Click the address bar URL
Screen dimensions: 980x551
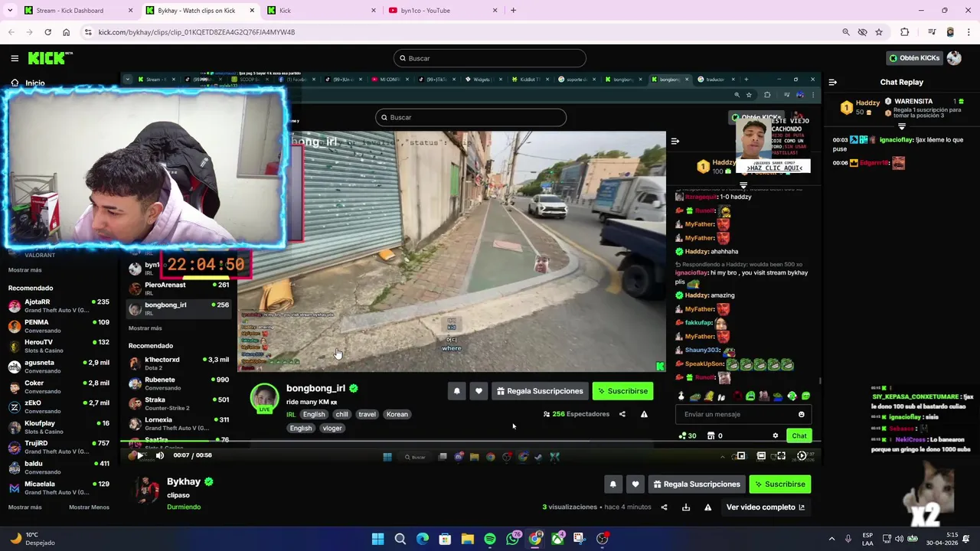pos(197,32)
